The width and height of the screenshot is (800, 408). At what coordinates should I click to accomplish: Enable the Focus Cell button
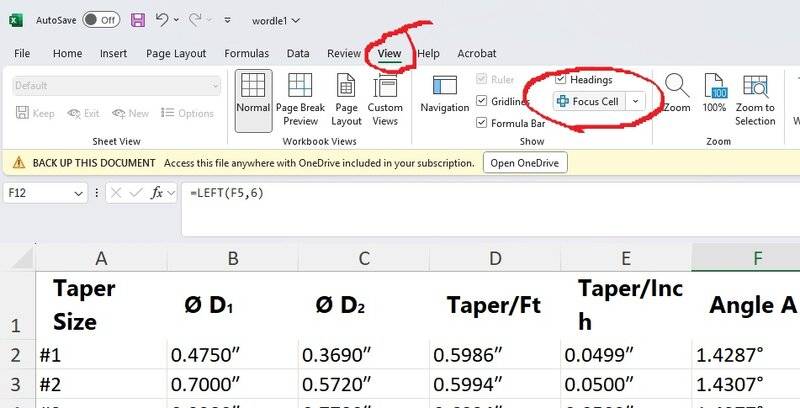tap(589, 101)
